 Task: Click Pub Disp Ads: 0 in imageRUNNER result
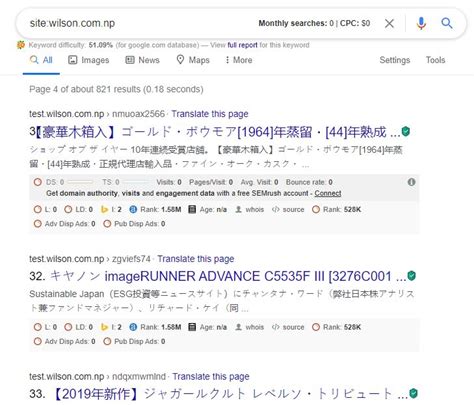(x=134, y=341)
